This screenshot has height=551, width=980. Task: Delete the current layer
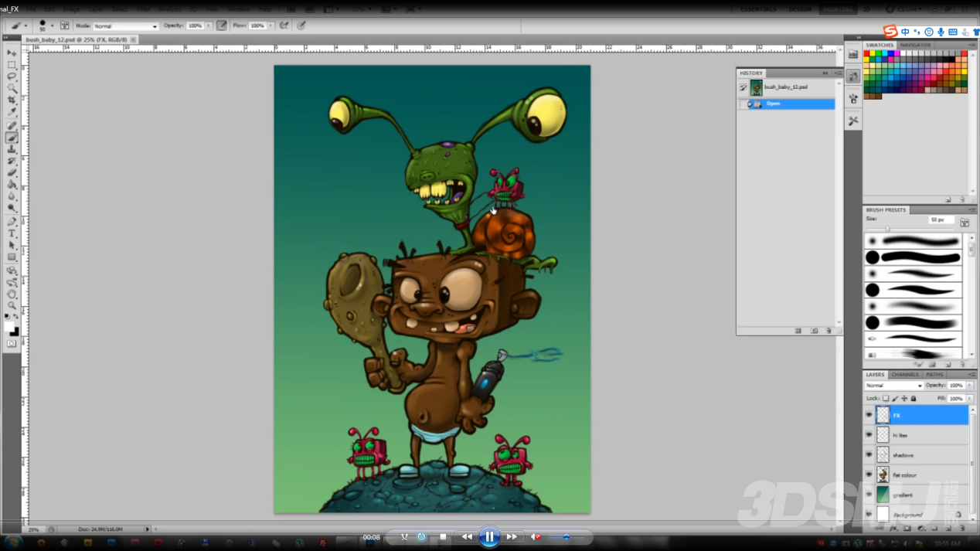coord(962,529)
